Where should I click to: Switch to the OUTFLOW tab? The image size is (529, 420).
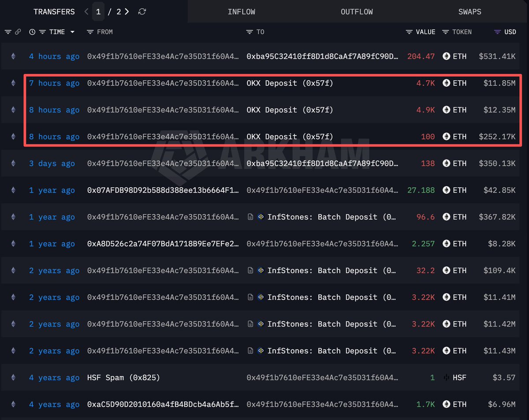[357, 12]
